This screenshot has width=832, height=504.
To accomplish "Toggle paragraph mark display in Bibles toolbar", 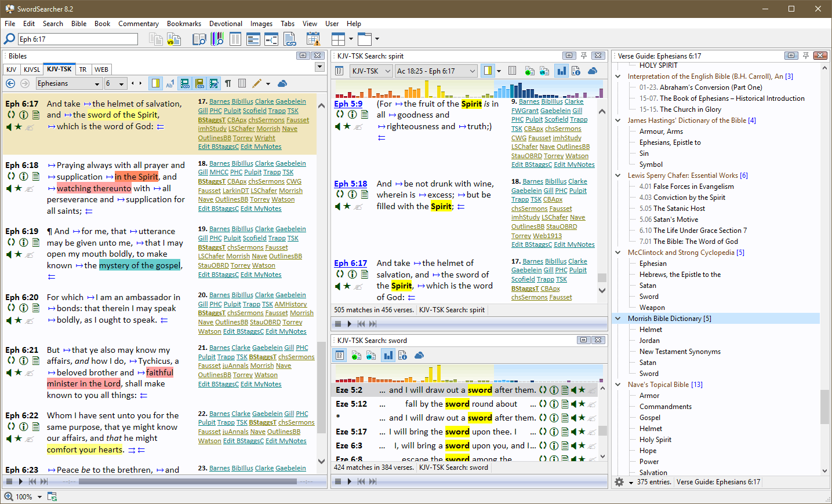I will click(228, 83).
